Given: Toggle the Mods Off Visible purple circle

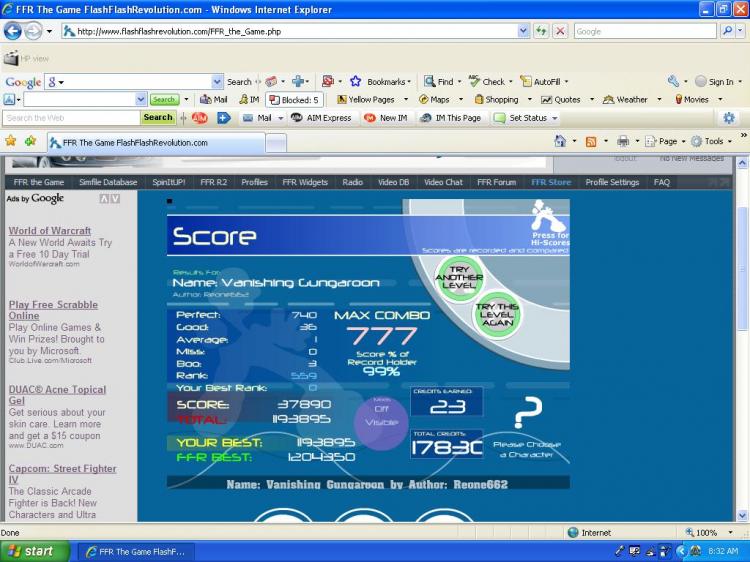Looking at the screenshot, I should 381,423.
